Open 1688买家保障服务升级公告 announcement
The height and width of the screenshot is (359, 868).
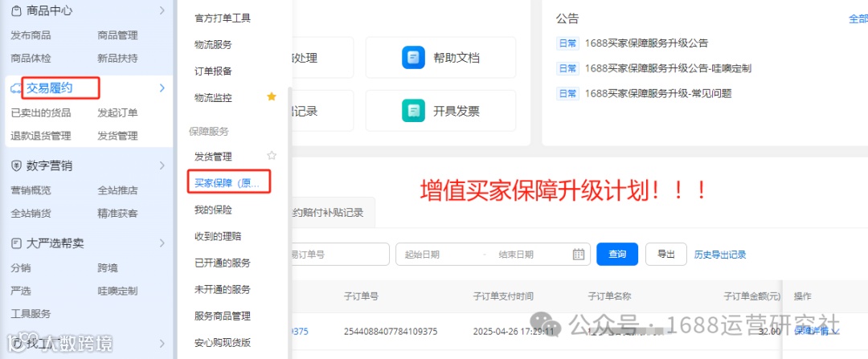pos(646,43)
